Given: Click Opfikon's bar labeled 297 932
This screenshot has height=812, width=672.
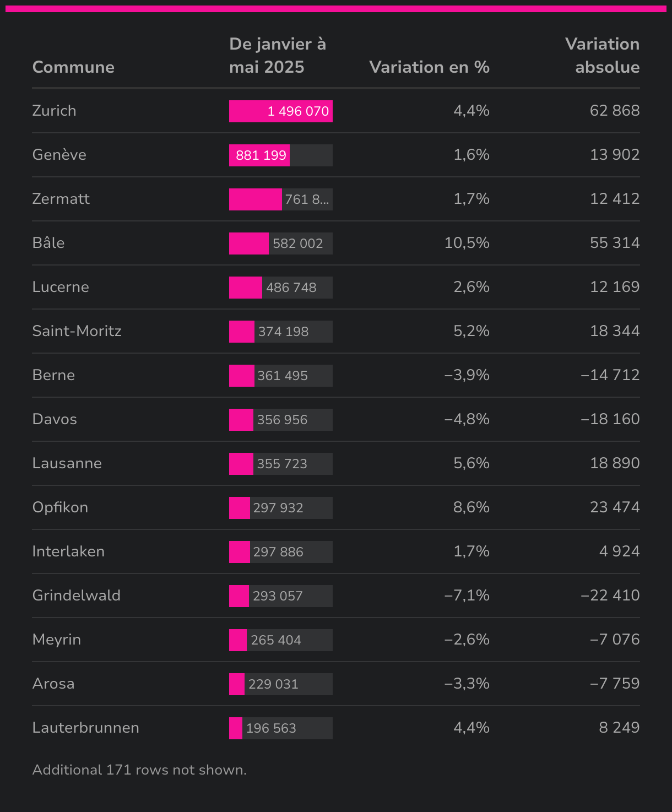Looking at the screenshot, I should tap(281, 508).
